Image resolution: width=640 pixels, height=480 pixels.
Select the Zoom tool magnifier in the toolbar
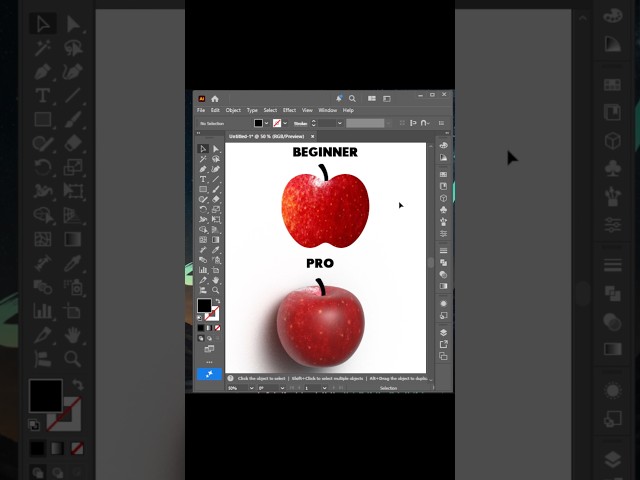pyautogui.click(x=216, y=290)
